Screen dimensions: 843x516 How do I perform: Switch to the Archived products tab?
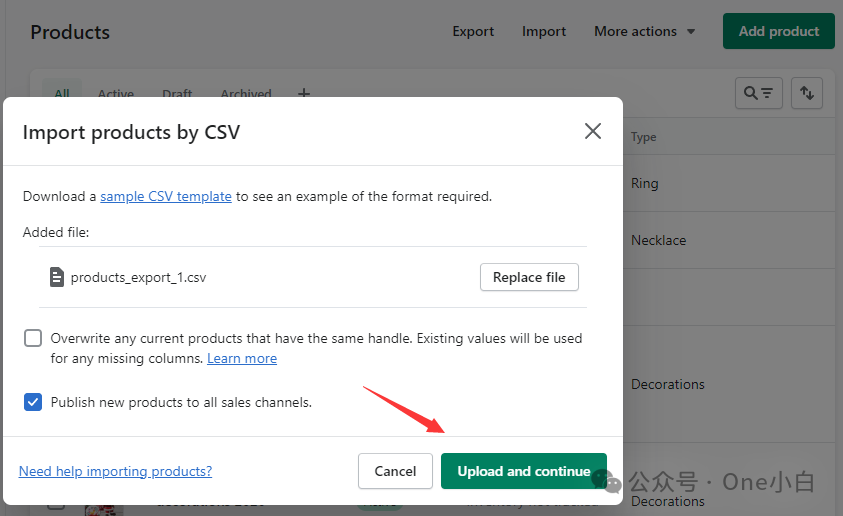tap(246, 93)
